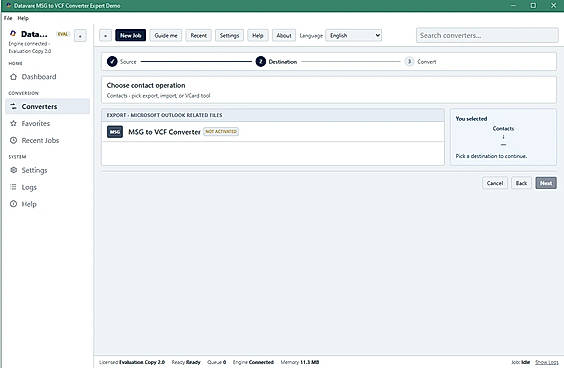This screenshot has width=564, height=368.
Task: Click the Dataware logo in the sidebar
Action: coord(13,33)
